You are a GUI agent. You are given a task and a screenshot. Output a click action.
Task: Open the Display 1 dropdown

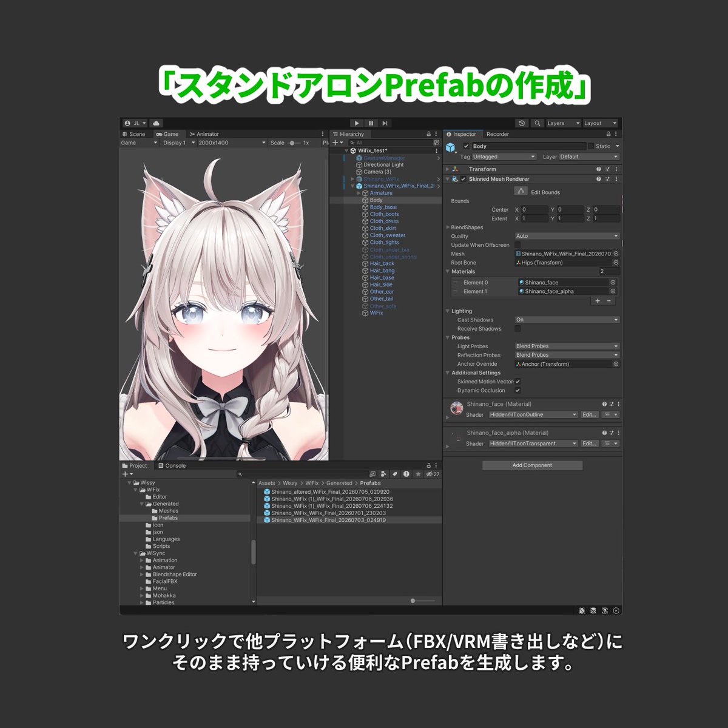[x=178, y=143]
